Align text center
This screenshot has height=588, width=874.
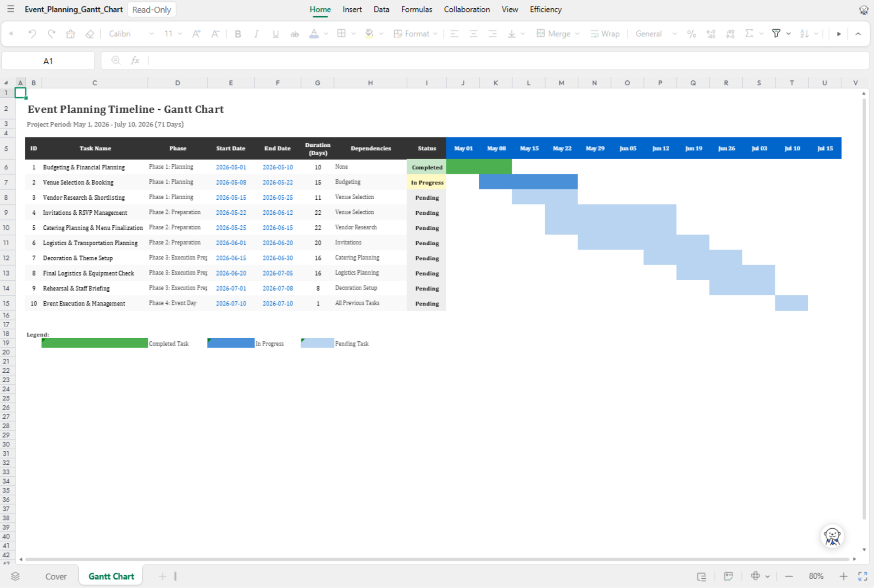point(473,34)
